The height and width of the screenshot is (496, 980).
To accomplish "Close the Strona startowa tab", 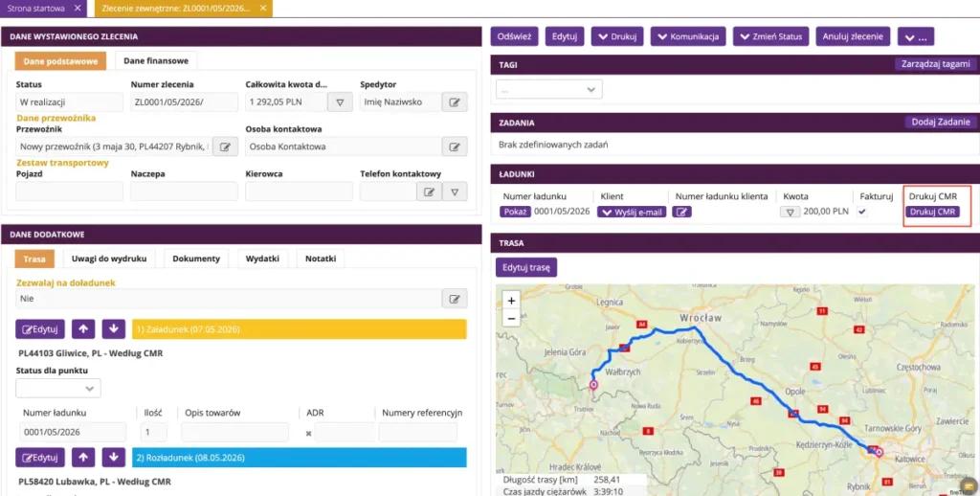I will (x=78, y=8).
